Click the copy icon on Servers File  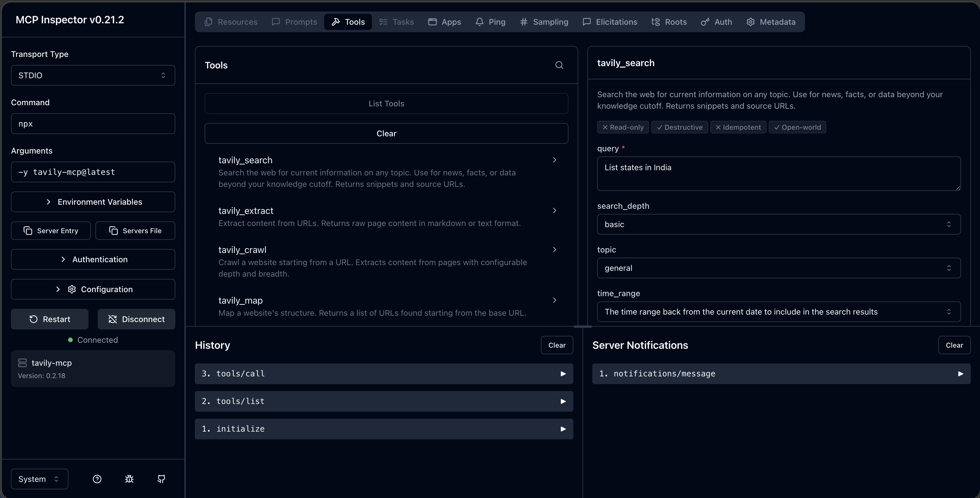[x=113, y=231]
